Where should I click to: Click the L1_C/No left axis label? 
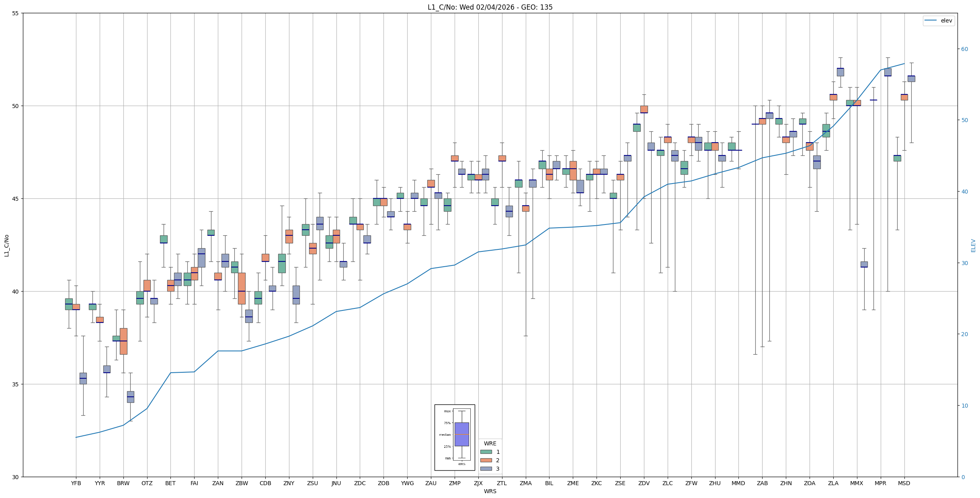click(6, 245)
